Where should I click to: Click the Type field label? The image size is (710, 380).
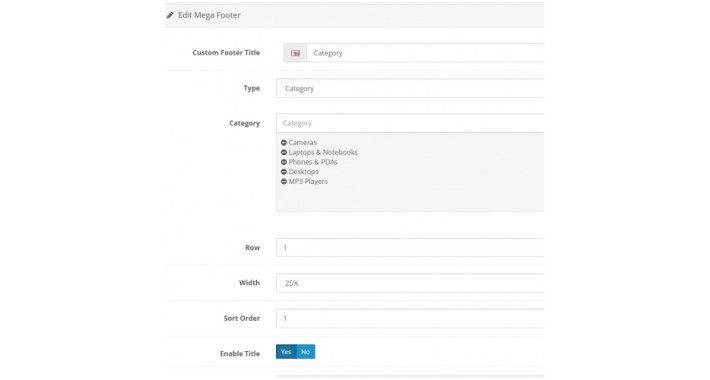coord(251,88)
